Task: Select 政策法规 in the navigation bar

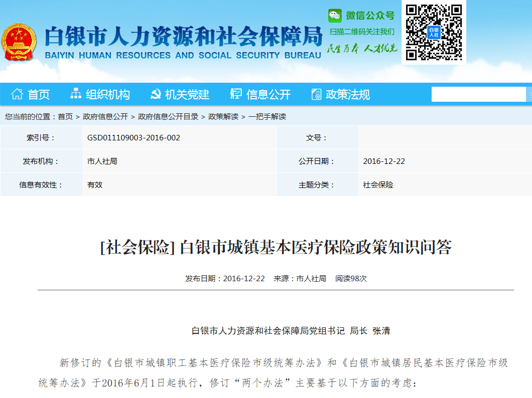Action: 348,94
